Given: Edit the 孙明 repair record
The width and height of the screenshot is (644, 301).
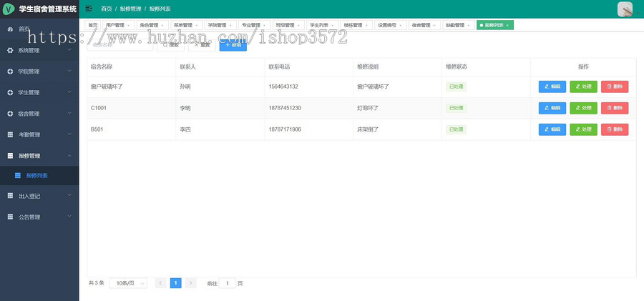Looking at the screenshot, I should (552, 87).
